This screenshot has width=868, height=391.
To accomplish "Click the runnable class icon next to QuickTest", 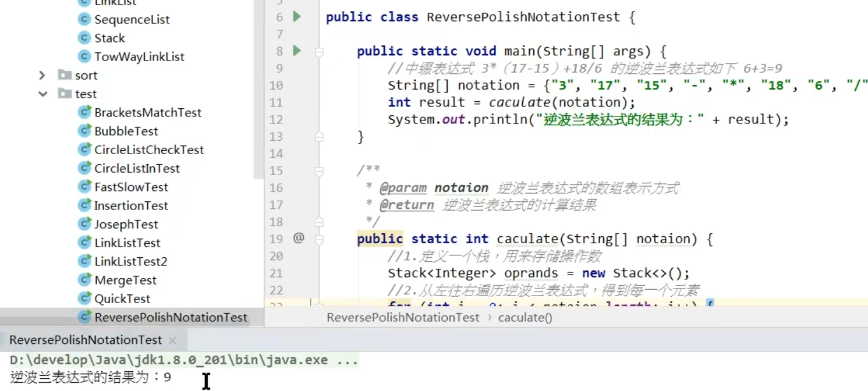I will [x=84, y=298].
